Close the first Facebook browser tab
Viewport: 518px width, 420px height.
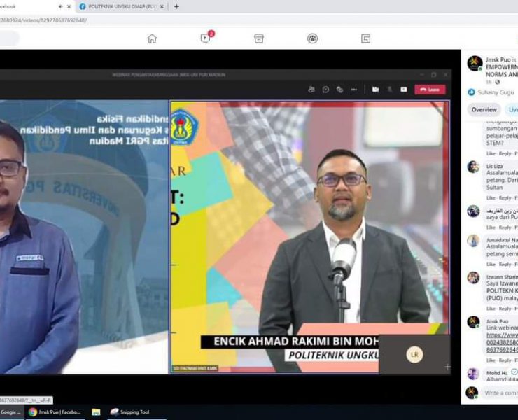tap(69, 6)
